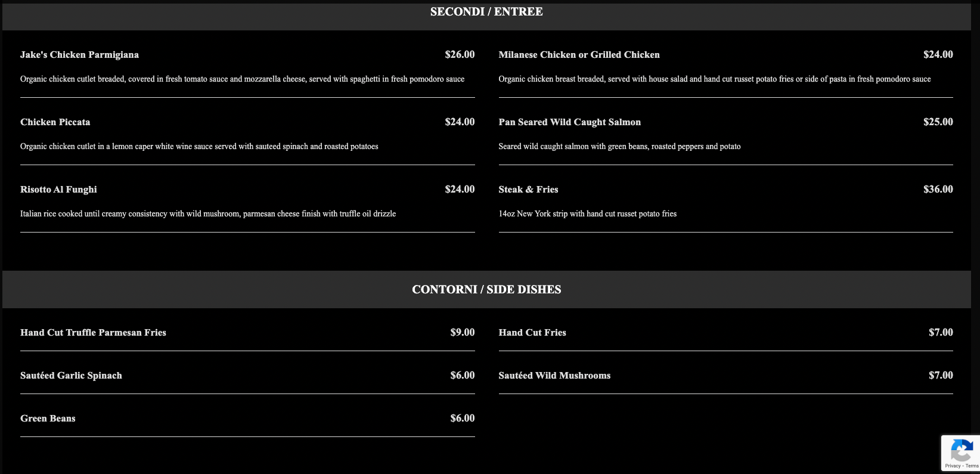This screenshot has width=980, height=474.
Task: Click the reCAPTCHA logo icon
Action: pyautogui.click(x=962, y=450)
